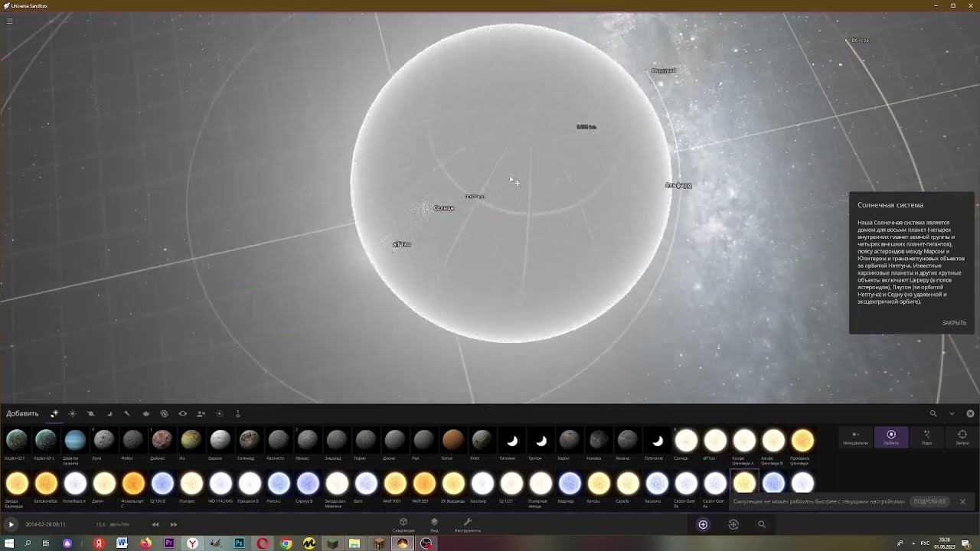Screen dimensions: 980x551
Task: Pick the Харон thumbnail
Action: click(570, 440)
